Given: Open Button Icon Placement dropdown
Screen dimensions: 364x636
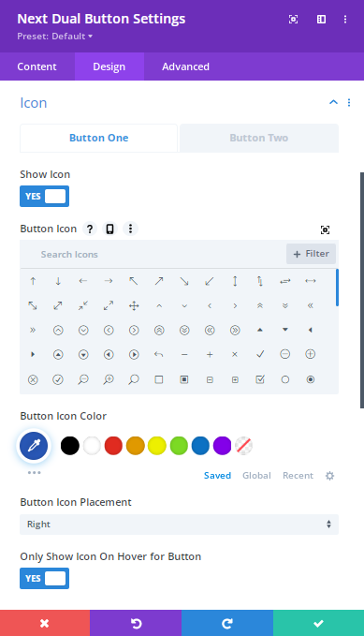Looking at the screenshot, I should pyautogui.click(x=179, y=525).
